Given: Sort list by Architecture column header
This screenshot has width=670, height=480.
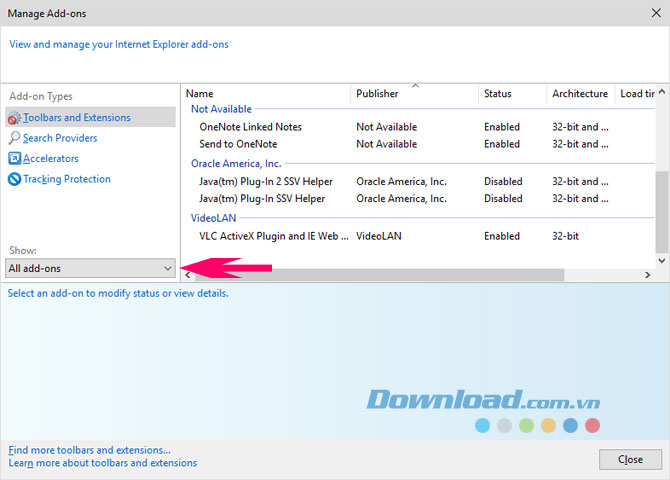Looking at the screenshot, I should click(x=580, y=94).
